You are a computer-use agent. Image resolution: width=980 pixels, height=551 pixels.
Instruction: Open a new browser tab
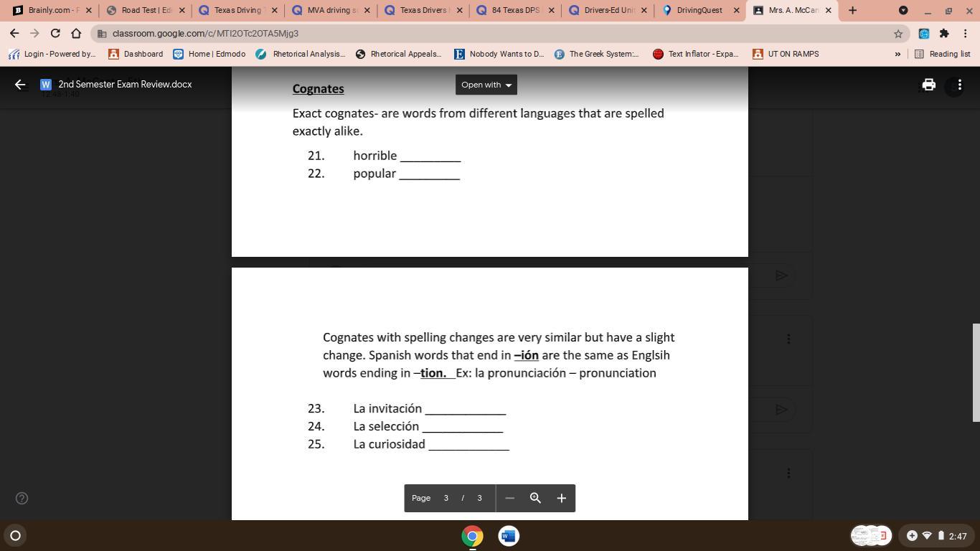[852, 10]
